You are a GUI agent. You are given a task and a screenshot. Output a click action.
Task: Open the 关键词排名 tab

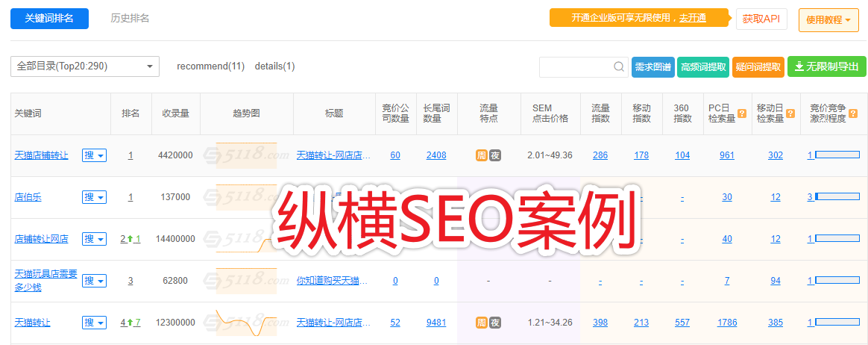tap(49, 19)
